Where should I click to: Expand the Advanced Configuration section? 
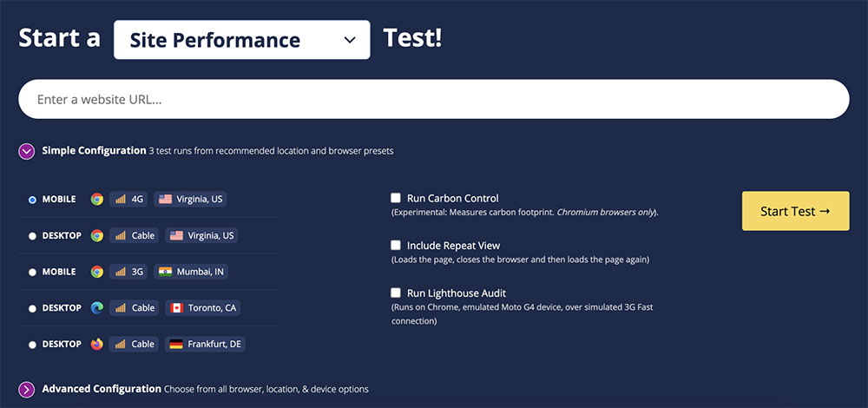pyautogui.click(x=27, y=390)
